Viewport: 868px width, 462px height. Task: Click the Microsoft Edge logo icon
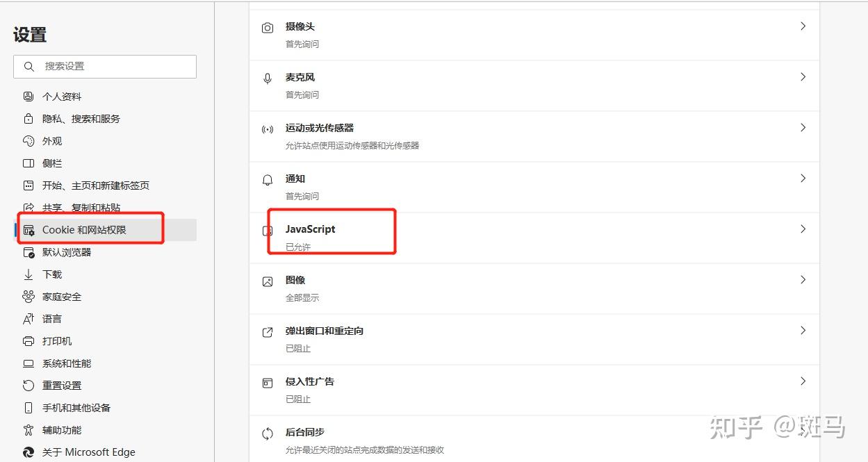tap(28, 452)
